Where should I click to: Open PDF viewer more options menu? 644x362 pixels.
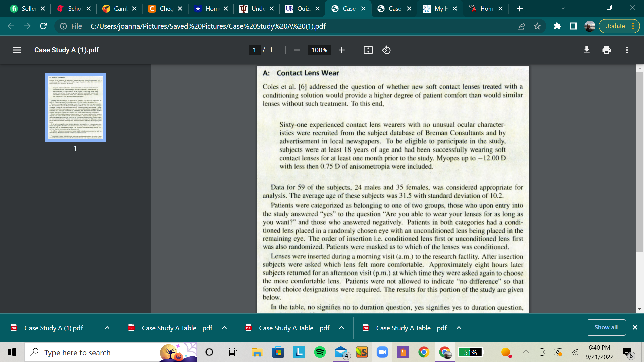(627, 50)
